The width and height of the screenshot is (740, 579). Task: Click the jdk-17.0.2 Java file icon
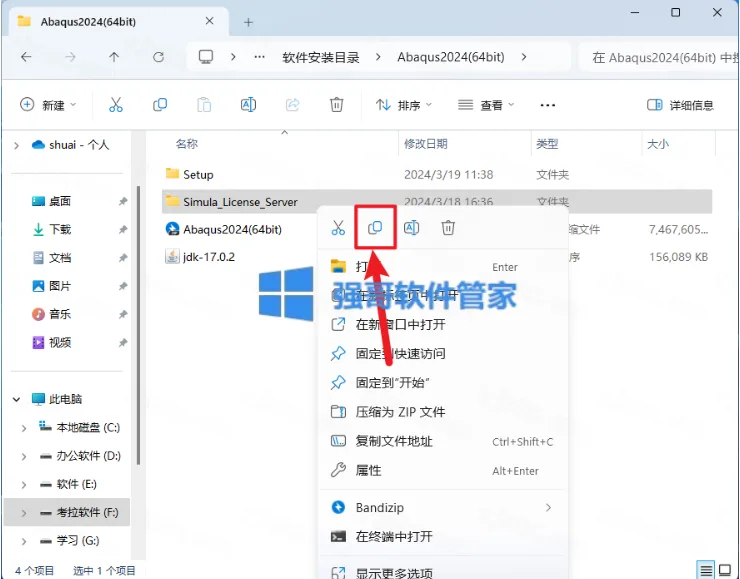pos(172,256)
